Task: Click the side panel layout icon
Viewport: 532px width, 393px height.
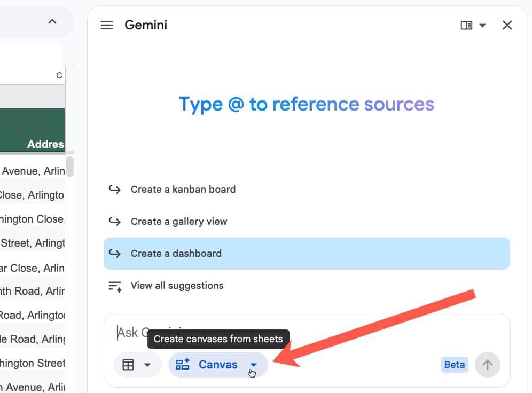Action: click(x=466, y=26)
